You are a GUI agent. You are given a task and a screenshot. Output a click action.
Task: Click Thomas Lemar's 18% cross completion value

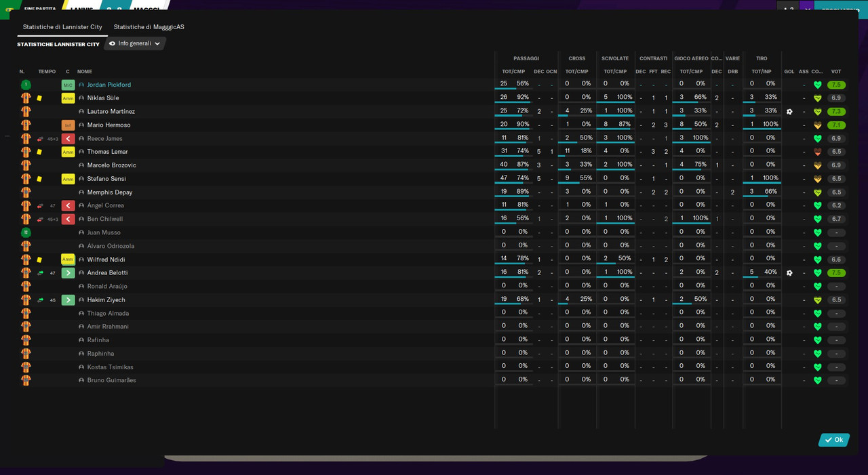pyautogui.click(x=586, y=151)
